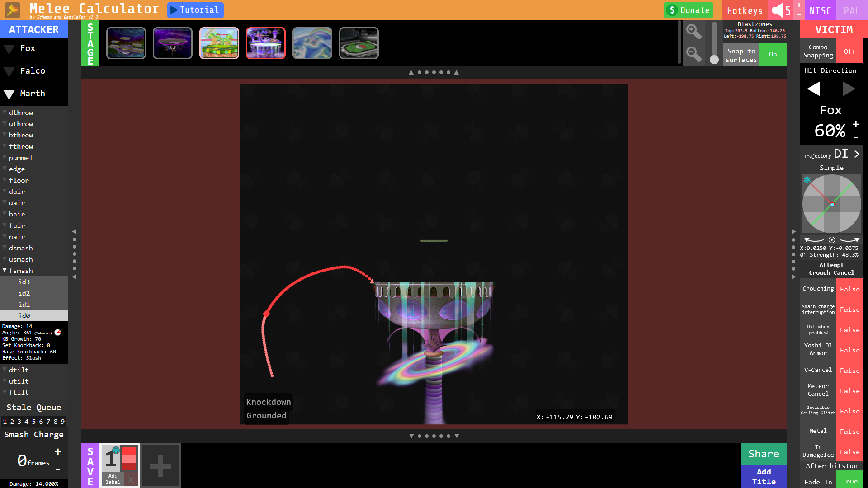The height and width of the screenshot is (488, 868).
Task: Decrease victim percent with minus
Action: (856, 137)
